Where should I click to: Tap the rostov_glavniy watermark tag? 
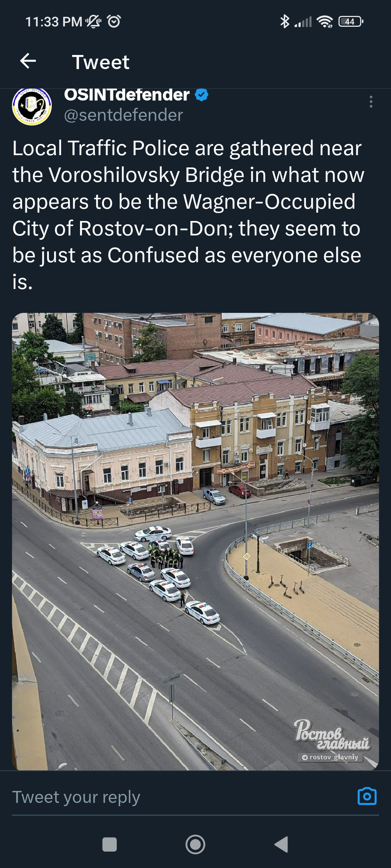[330, 757]
